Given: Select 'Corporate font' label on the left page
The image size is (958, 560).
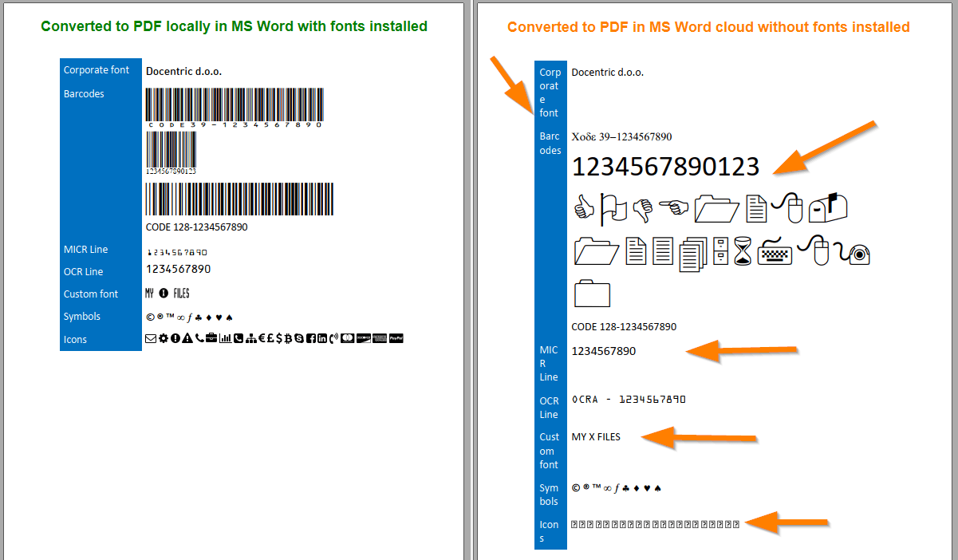Looking at the screenshot, I should click(x=97, y=70).
